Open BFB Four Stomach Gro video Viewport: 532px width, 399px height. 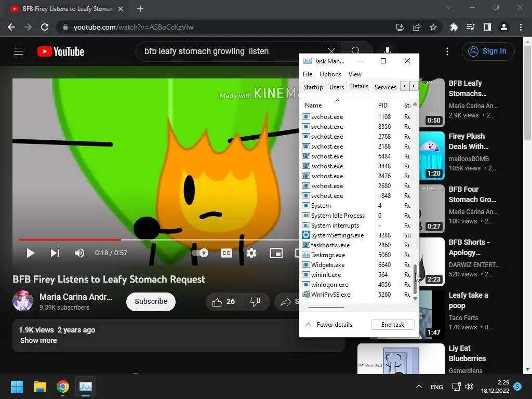472,194
